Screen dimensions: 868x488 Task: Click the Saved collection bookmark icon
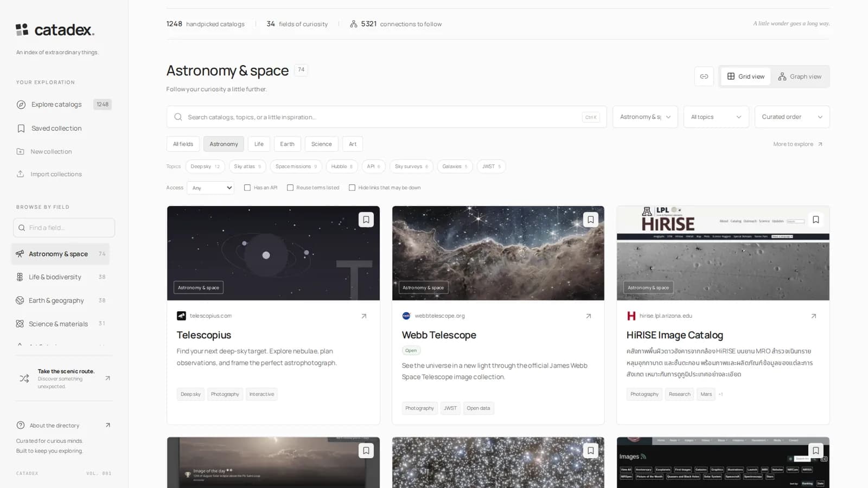pos(21,129)
